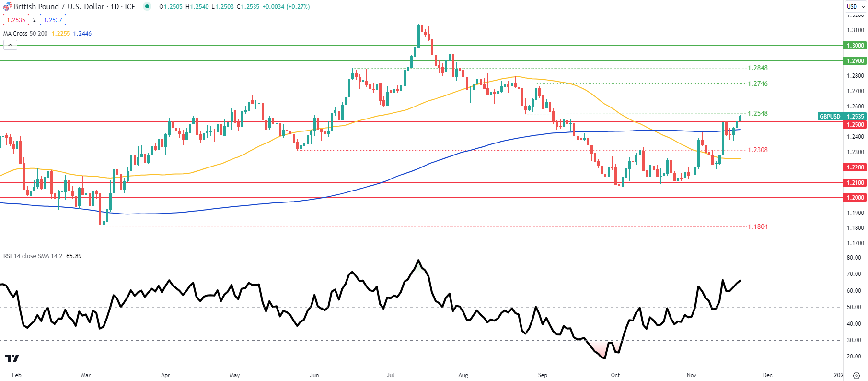Click the 1.1700 price axis label
Image resolution: width=868 pixels, height=381 pixels.
[x=856, y=243]
